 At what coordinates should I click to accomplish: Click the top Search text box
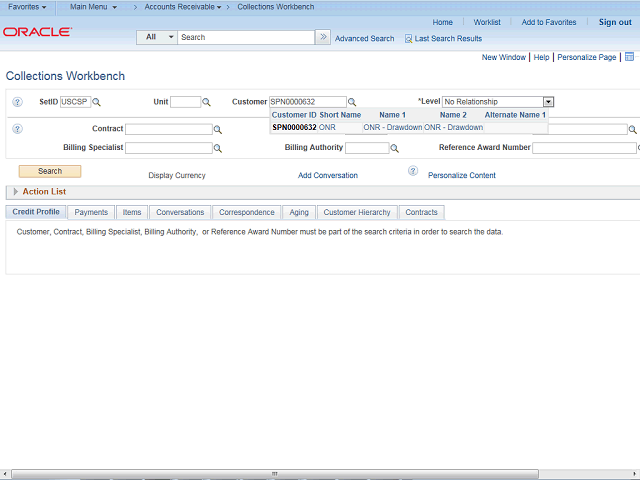(x=246, y=37)
